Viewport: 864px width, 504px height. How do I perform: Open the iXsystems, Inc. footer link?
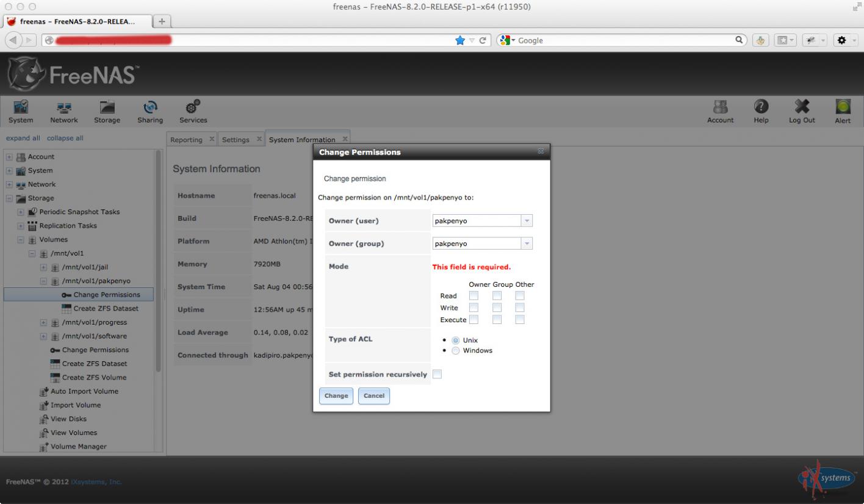point(96,482)
